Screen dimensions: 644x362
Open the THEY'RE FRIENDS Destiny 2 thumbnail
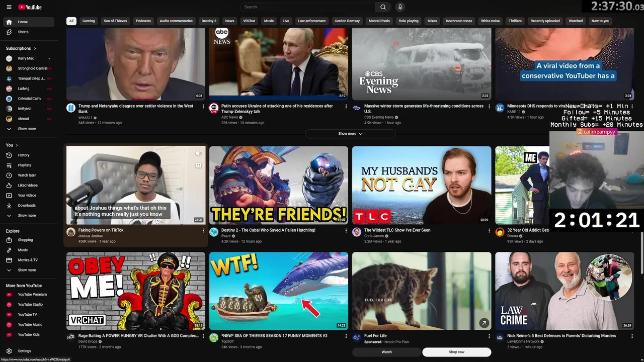[279, 185]
